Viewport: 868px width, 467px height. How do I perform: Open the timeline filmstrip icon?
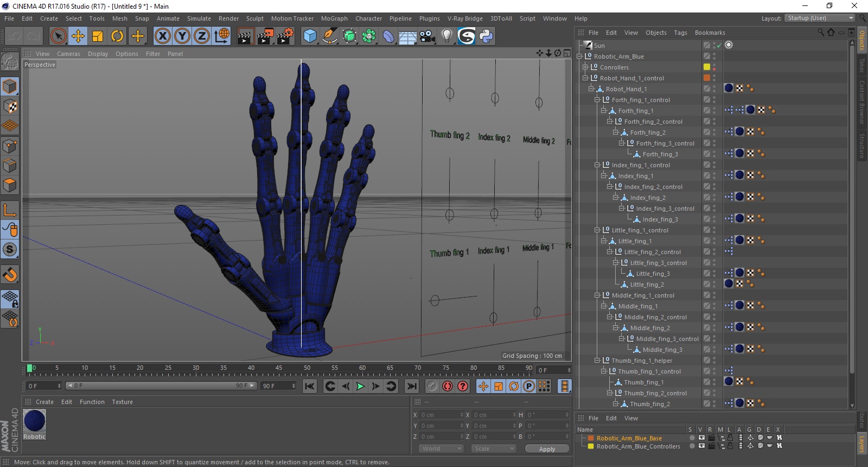(565, 386)
